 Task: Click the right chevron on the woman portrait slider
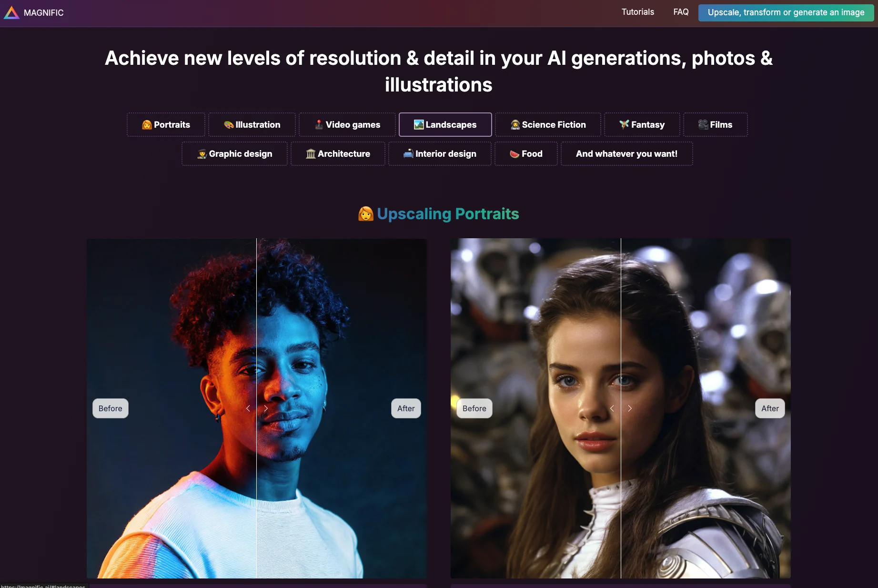click(630, 408)
